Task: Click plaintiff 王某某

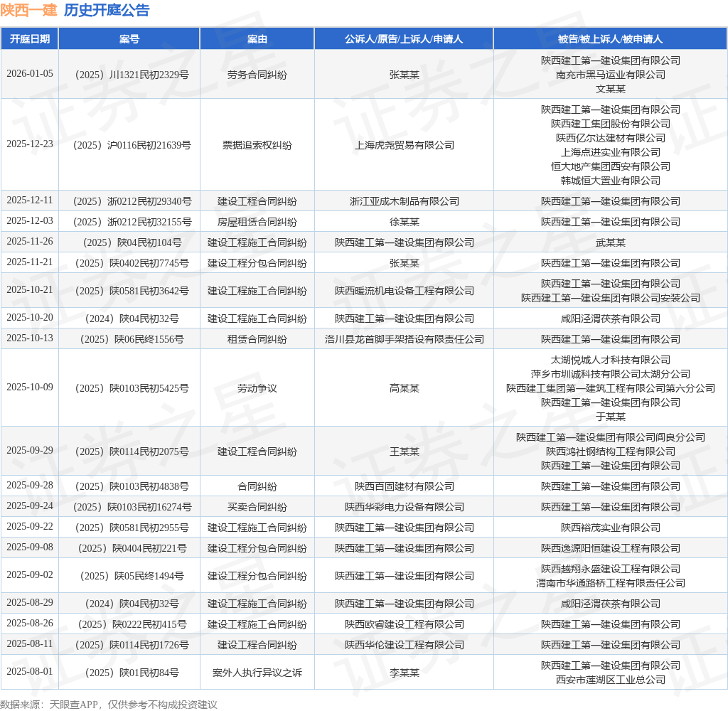Action: pyautogui.click(x=405, y=451)
